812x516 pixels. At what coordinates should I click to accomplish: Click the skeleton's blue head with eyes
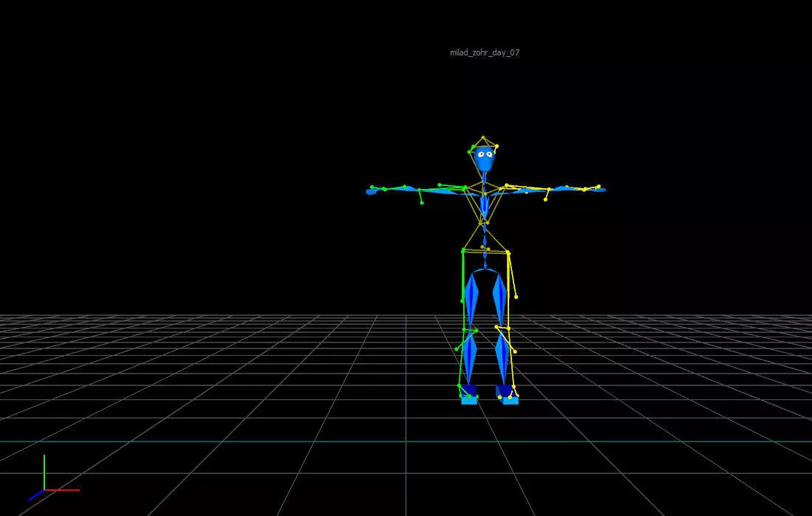pos(485,159)
